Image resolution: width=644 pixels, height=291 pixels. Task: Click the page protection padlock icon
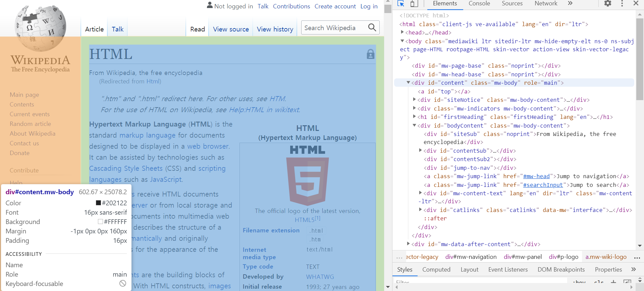pos(370,54)
